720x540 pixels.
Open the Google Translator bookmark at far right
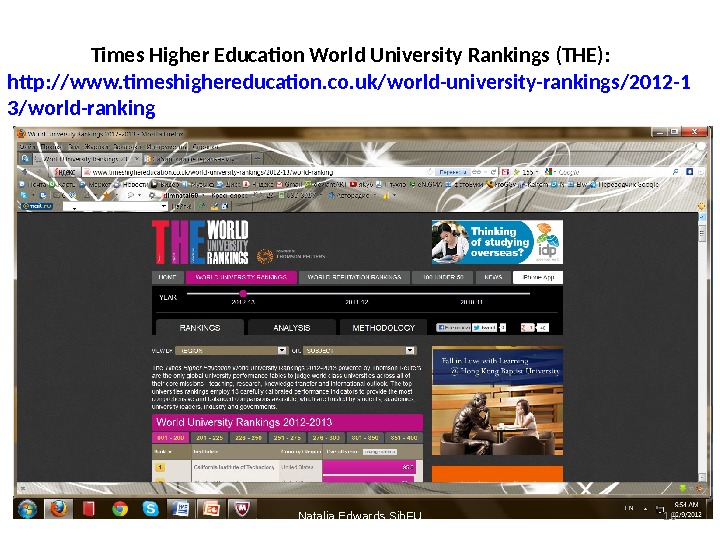[624, 184]
